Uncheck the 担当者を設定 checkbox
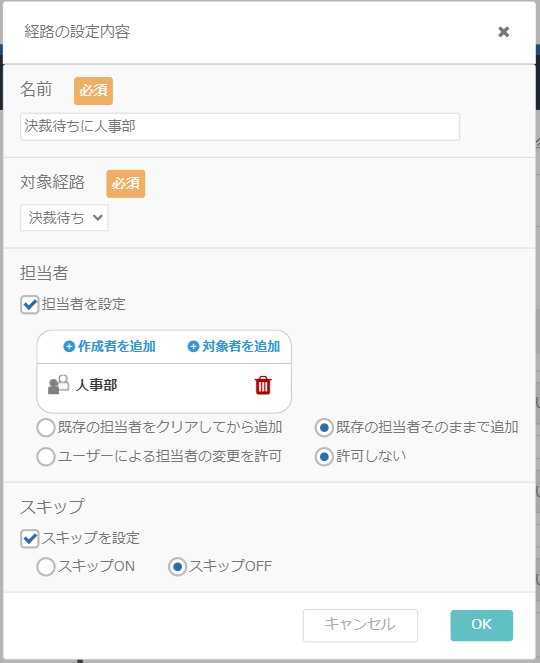The width and height of the screenshot is (540, 663). click(30, 304)
